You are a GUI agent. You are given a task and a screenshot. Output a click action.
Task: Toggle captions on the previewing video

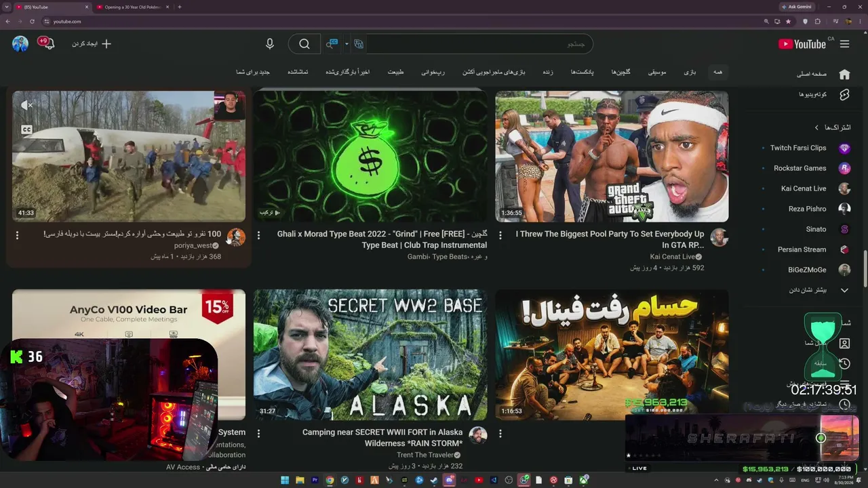point(27,129)
